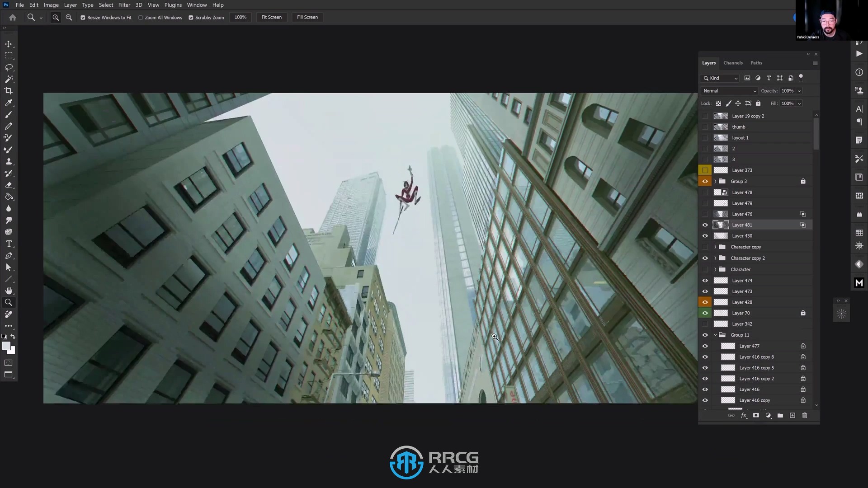
Task: Select the Hand tool
Action: [x=9, y=291]
